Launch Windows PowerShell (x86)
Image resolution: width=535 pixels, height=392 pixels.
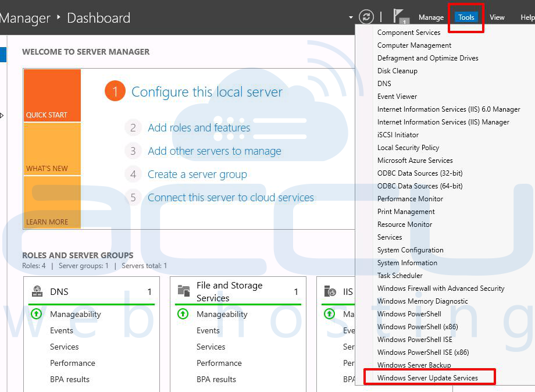click(418, 327)
